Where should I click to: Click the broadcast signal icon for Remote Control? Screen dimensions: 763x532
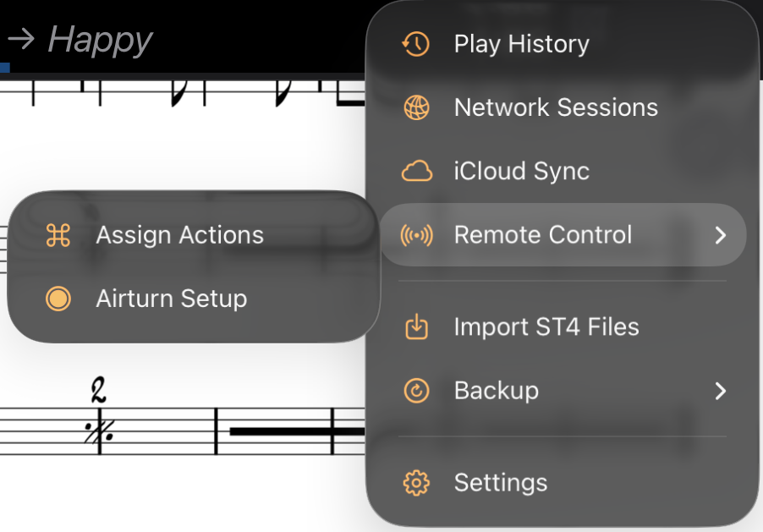click(x=414, y=234)
